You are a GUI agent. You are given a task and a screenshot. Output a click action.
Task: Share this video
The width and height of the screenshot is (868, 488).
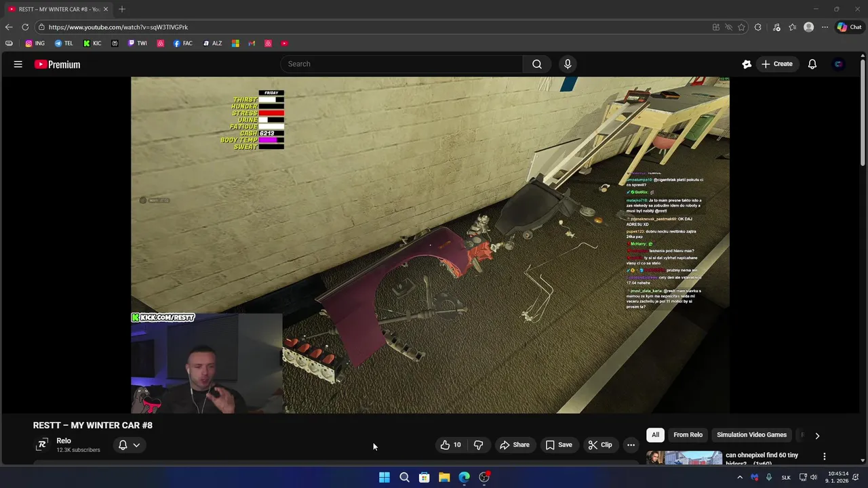pyautogui.click(x=515, y=445)
